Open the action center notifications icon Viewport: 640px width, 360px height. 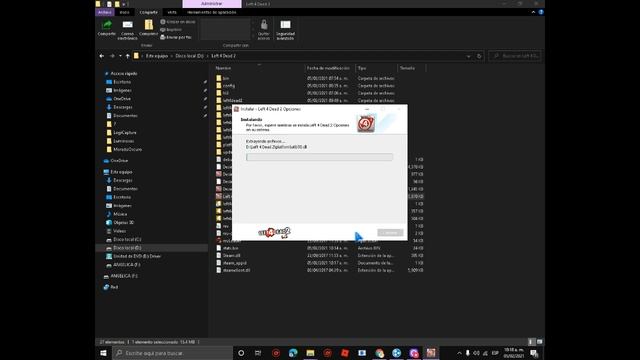(x=534, y=353)
